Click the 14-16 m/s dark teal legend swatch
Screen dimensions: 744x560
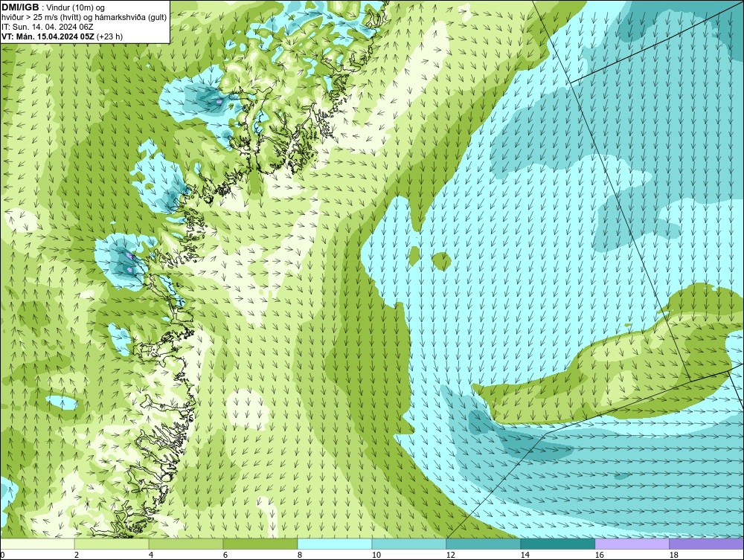click(x=557, y=544)
